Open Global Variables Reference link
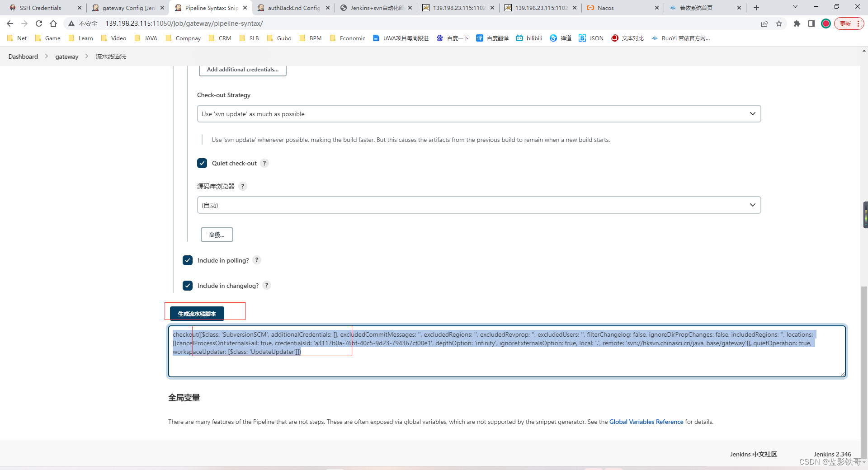Screen dimensions: 868x470 pyautogui.click(x=646, y=422)
